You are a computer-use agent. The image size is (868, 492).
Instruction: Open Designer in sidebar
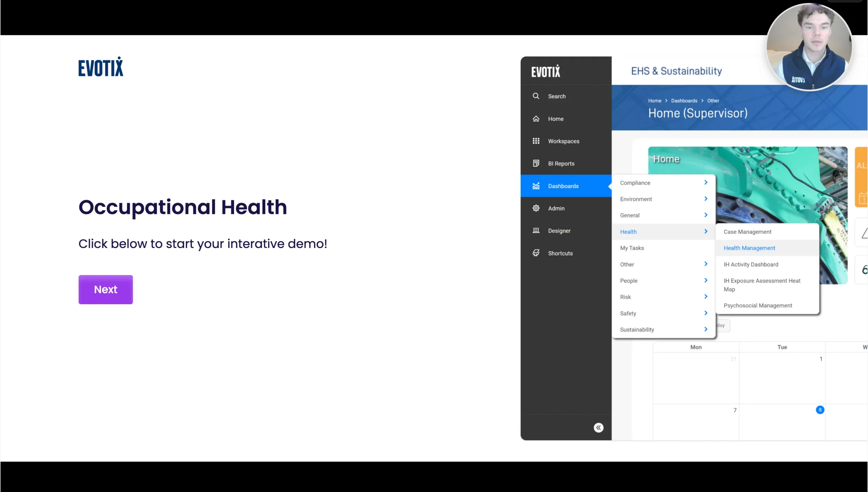coord(566,230)
